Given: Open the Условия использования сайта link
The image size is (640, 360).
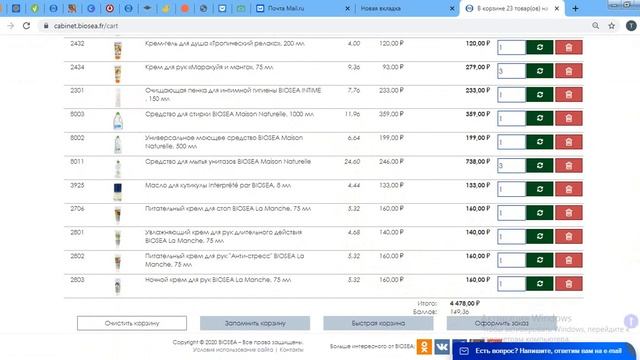Looking at the screenshot, I should tap(233, 350).
